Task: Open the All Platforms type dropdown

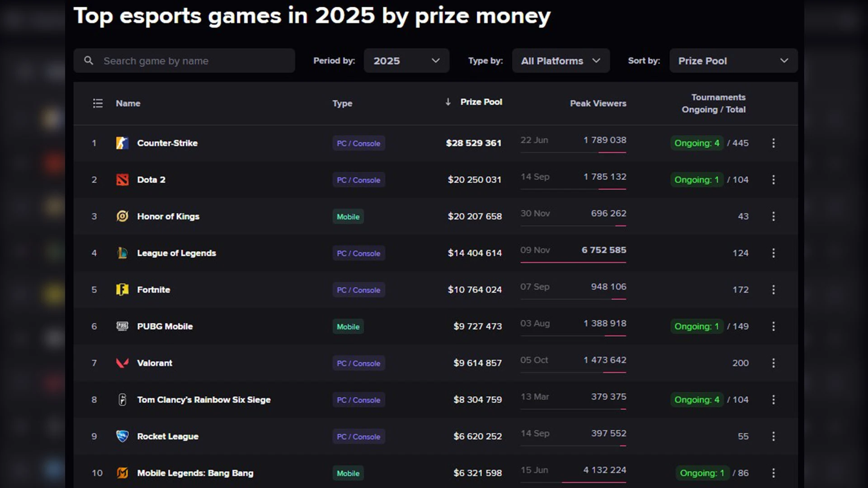Action: point(561,61)
